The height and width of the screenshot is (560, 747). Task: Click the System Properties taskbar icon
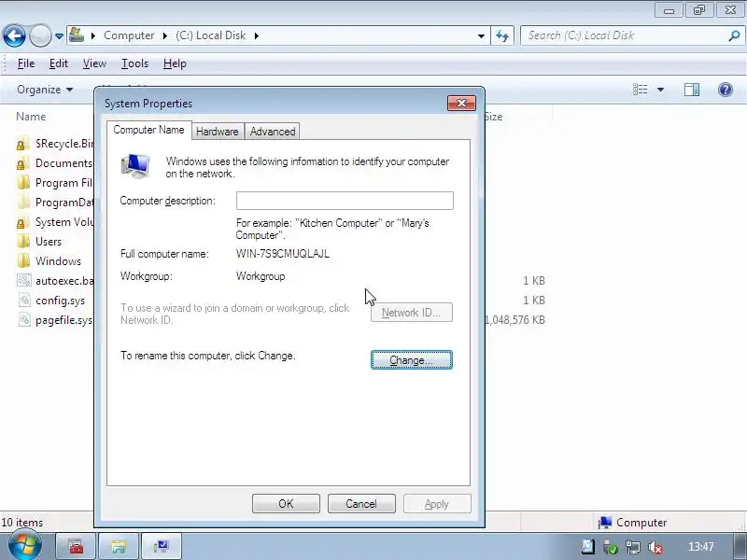(161, 546)
